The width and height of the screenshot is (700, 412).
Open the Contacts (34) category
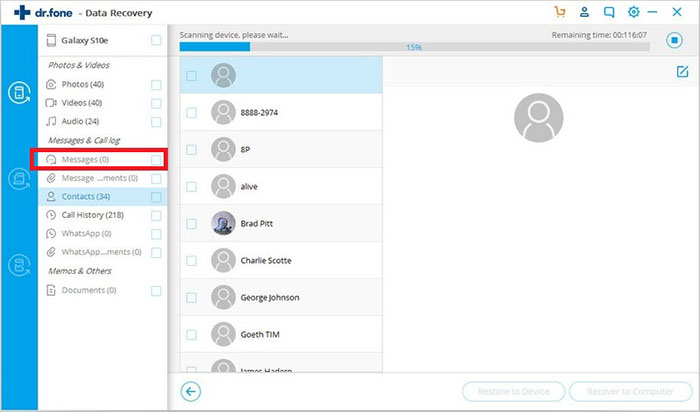tap(103, 196)
